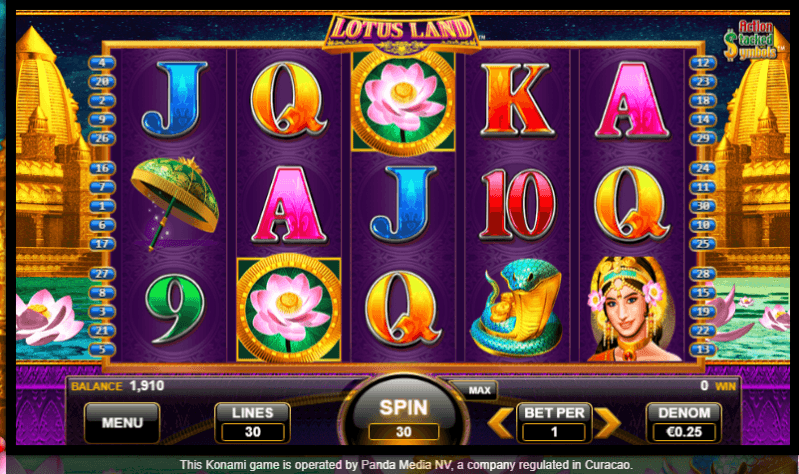Select the LINES 30 control
Viewport: 799px width, 474px height.
click(253, 423)
